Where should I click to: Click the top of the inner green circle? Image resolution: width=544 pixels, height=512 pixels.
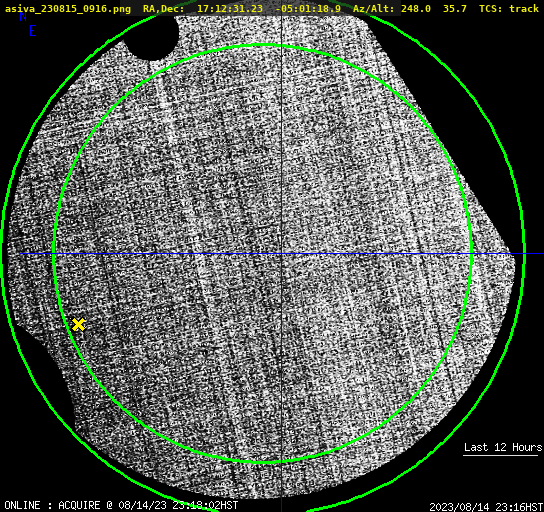click(x=263, y=45)
